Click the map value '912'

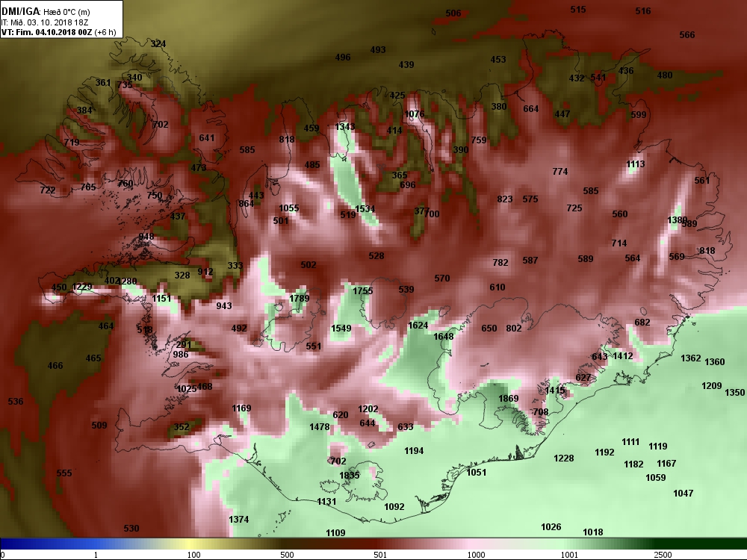[x=205, y=272]
